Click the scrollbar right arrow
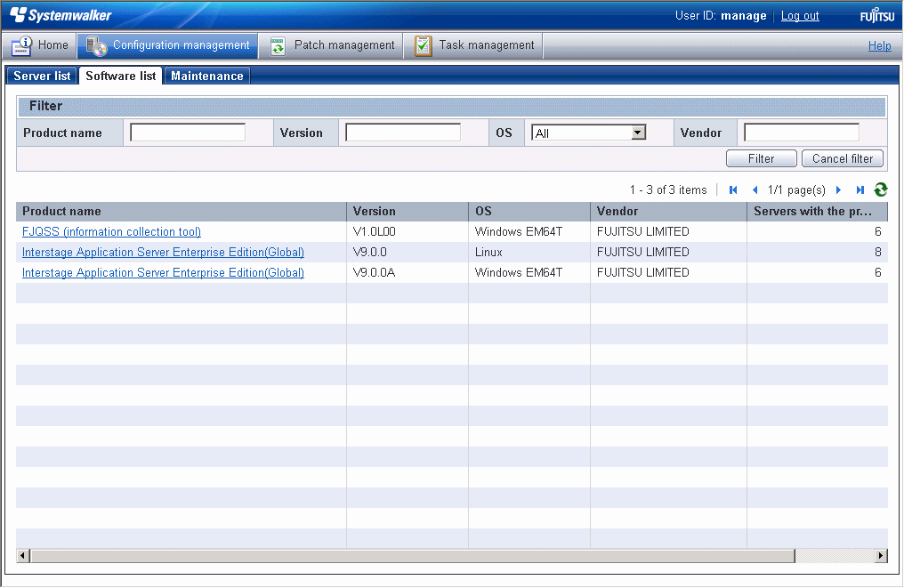The width and height of the screenshot is (904, 588). coord(881,556)
